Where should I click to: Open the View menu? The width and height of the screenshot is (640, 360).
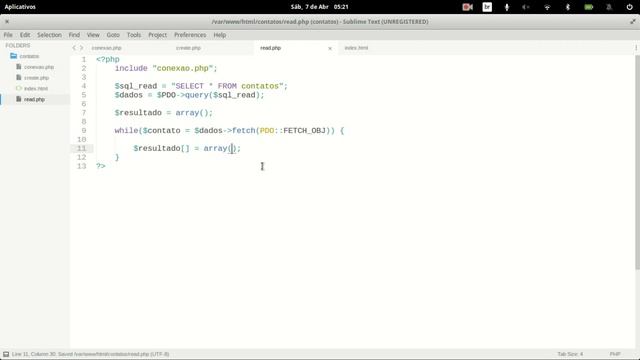click(93, 35)
